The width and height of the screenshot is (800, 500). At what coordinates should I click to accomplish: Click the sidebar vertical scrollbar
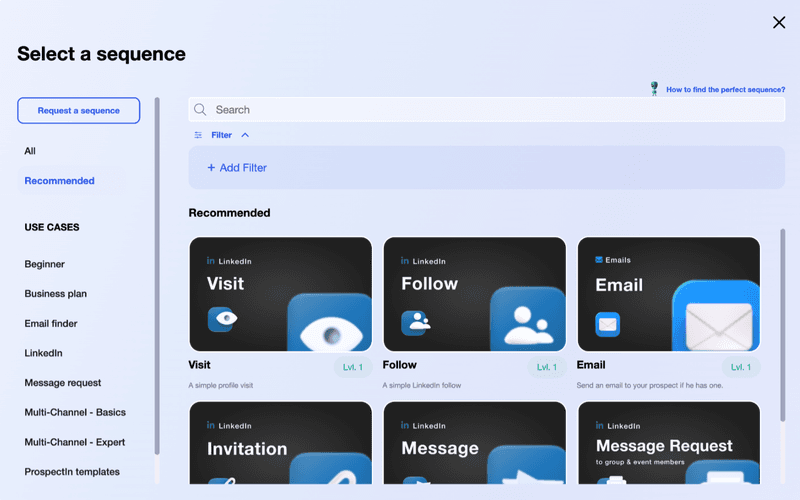157,276
